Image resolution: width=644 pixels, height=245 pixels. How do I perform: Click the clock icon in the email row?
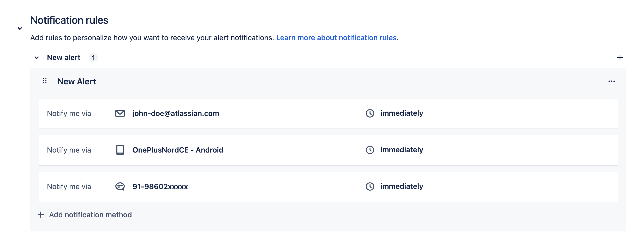370,113
